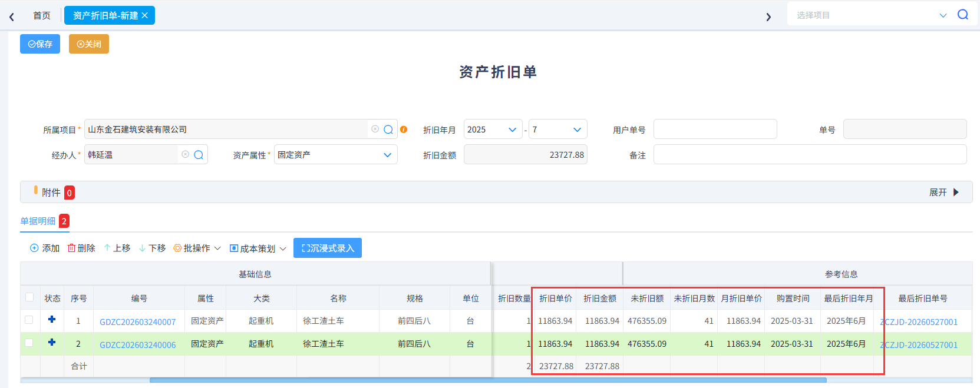Image resolution: width=980 pixels, height=388 pixels.
Task: Click row 1 未折旧额 value 476355.09
Action: click(647, 321)
